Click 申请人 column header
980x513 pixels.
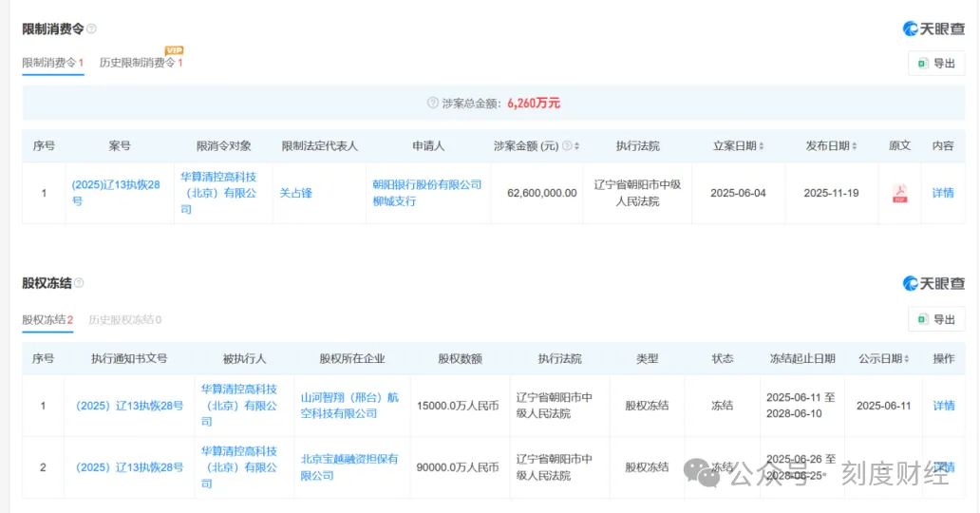tap(428, 145)
